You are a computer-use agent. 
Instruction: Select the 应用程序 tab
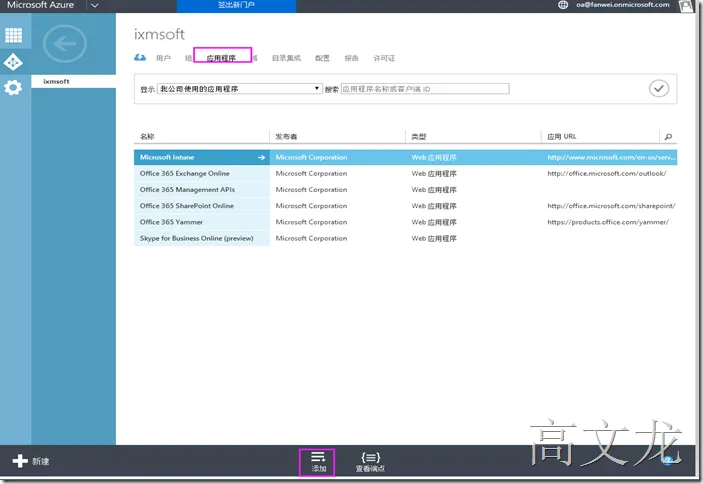click(x=221, y=58)
